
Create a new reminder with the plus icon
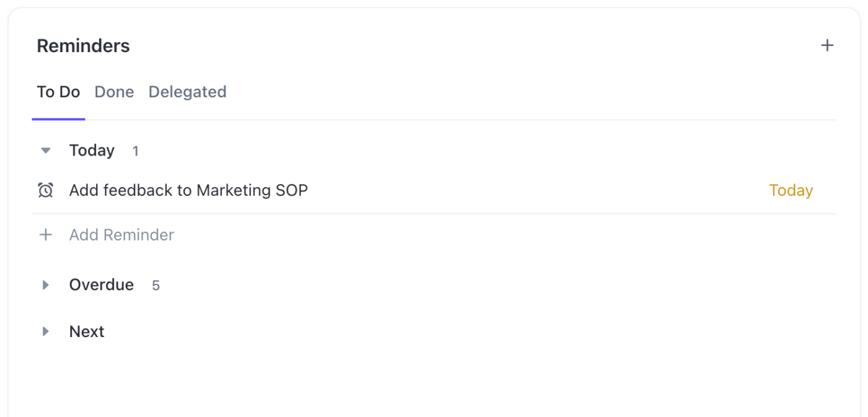click(x=827, y=45)
